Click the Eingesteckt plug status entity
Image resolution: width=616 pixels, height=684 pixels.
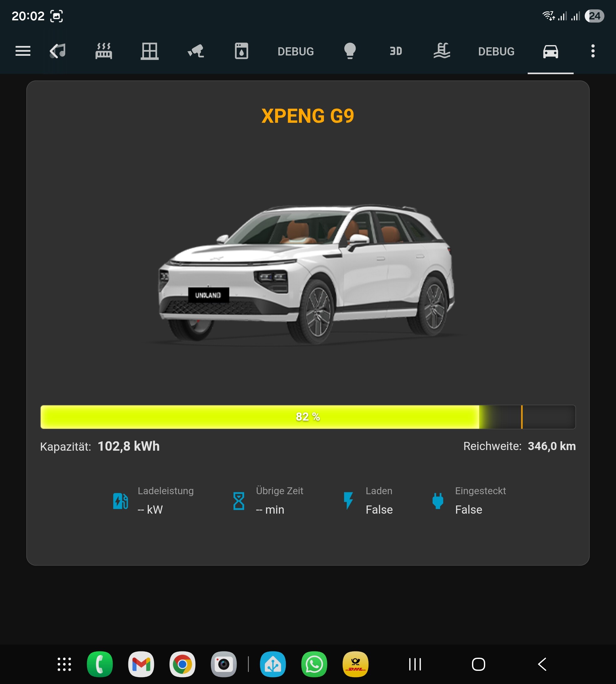pyautogui.click(x=469, y=500)
